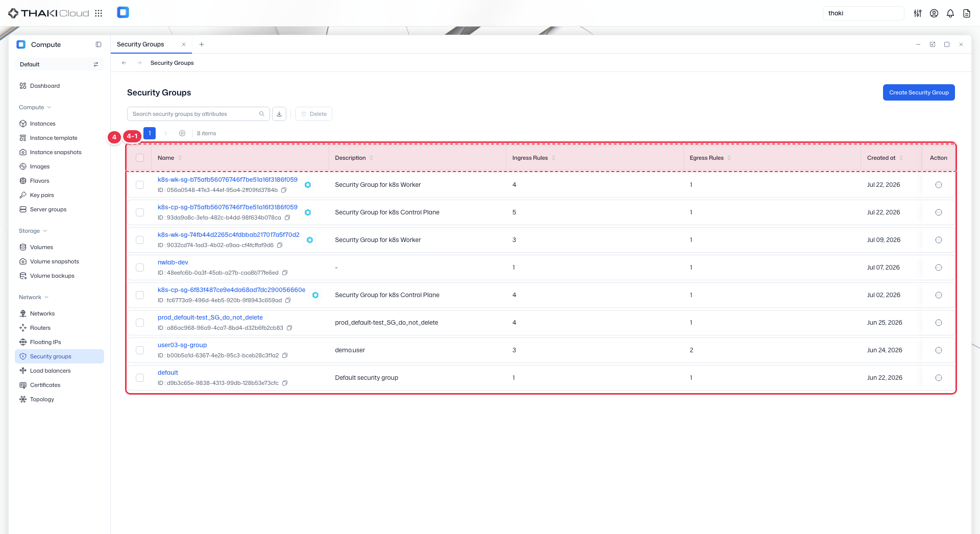Copy ID of the default security group
The height and width of the screenshot is (534, 980).
click(x=285, y=383)
